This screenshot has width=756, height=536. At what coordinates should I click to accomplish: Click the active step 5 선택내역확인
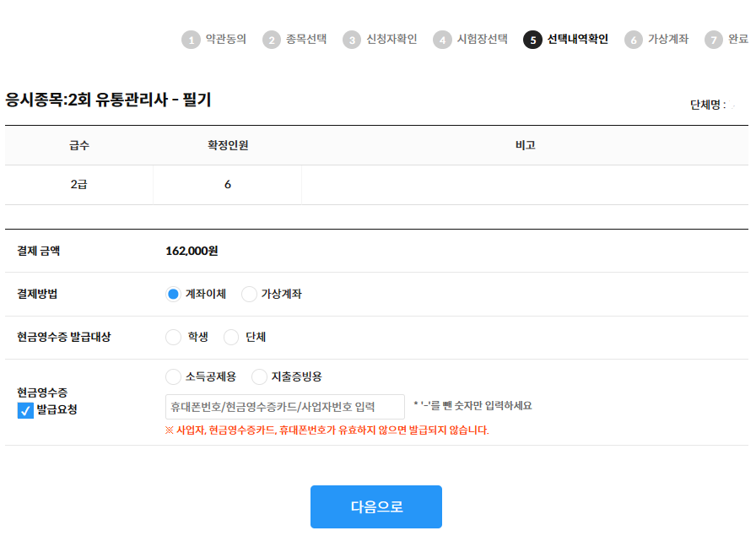[565, 40]
